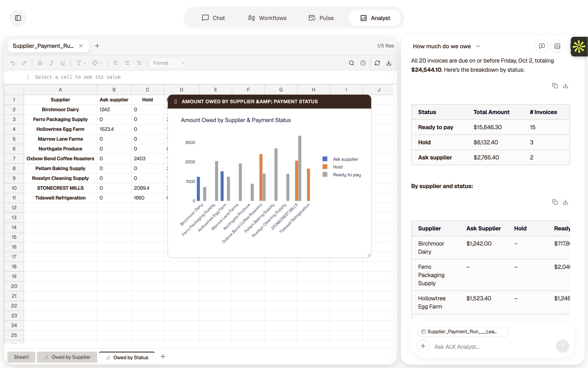Copy the by-supplier table
Screen dimensions: 588x368
tap(555, 202)
